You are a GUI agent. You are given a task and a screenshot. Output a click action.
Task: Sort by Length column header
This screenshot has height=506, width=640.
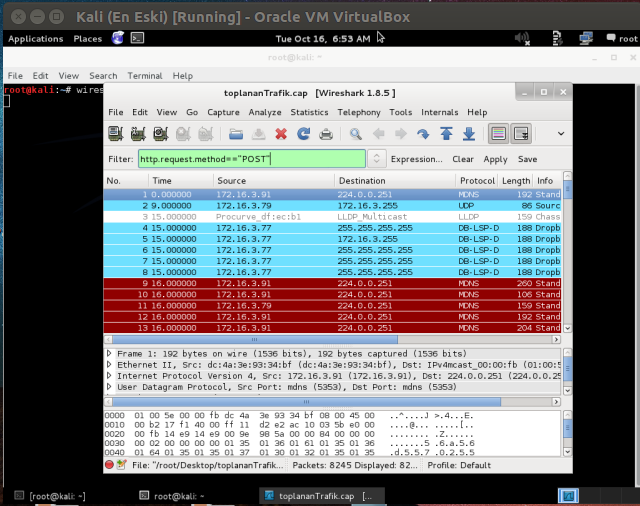pos(516,181)
